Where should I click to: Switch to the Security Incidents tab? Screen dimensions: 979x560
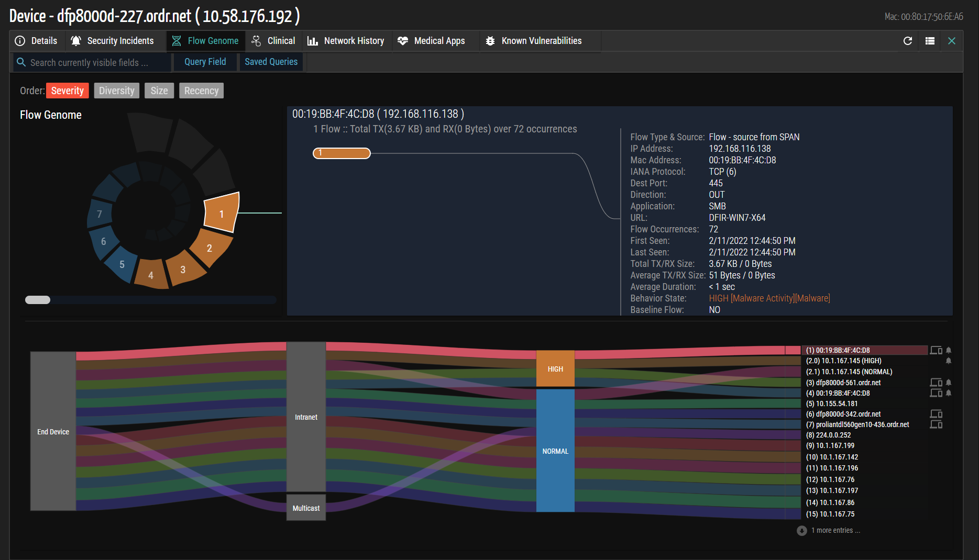113,41
